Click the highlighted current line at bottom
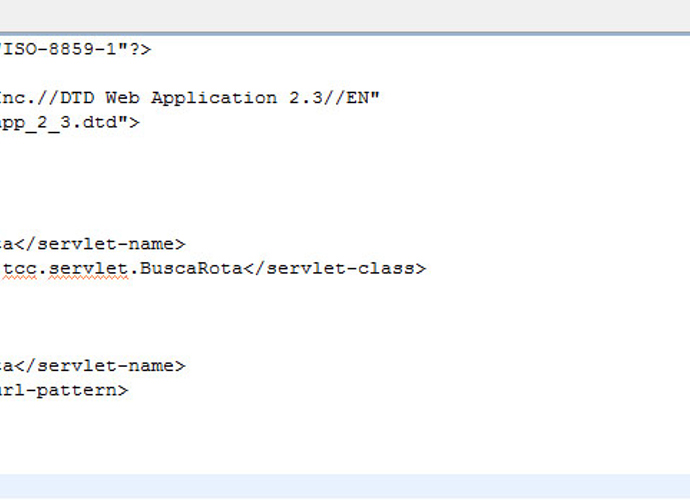The width and height of the screenshot is (690, 500). point(345,486)
